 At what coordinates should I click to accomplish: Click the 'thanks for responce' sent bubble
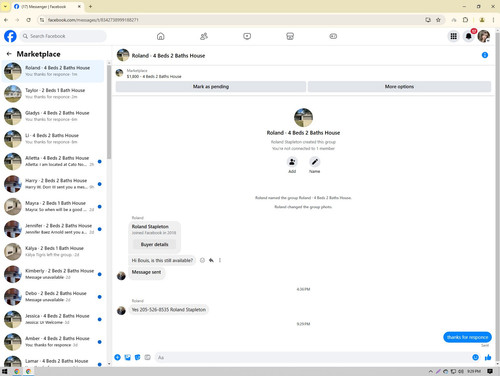tap(467, 337)
